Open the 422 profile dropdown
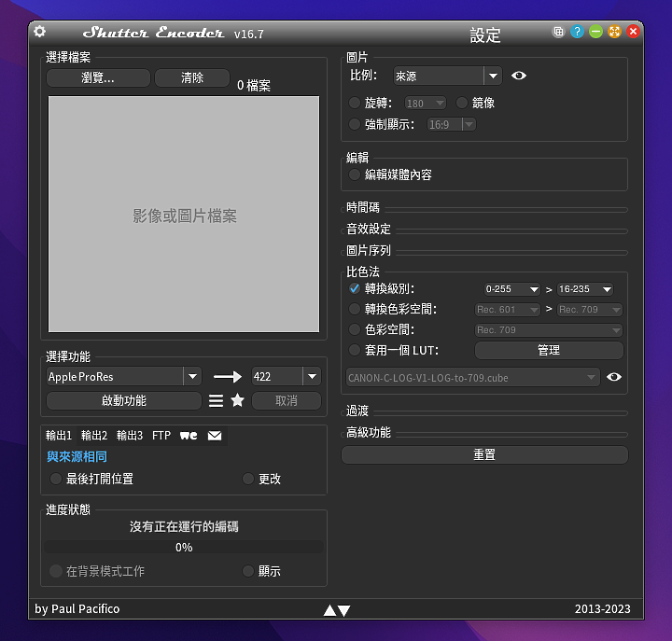The width and height of the screenshot is (672, 641). [287, 377]
